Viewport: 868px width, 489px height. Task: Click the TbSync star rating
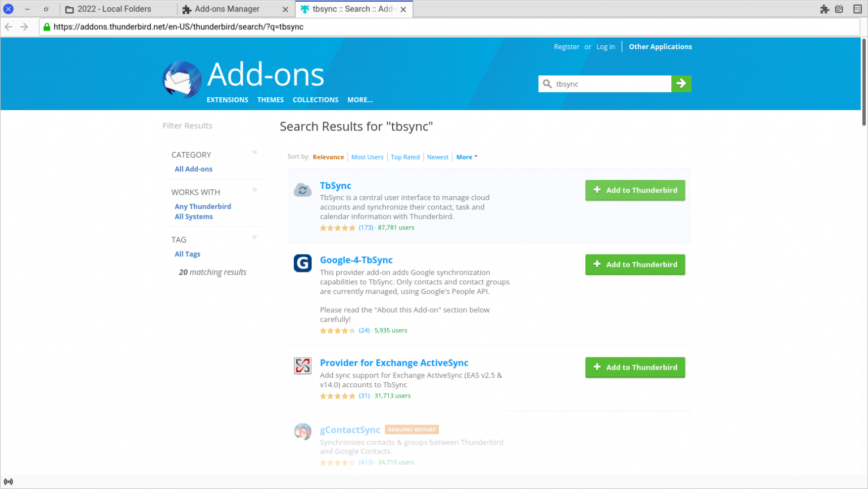(337, 228)
